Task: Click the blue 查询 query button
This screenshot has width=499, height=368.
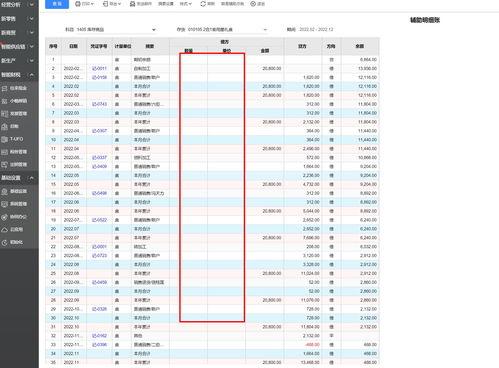Action: (x=57, y=4)
